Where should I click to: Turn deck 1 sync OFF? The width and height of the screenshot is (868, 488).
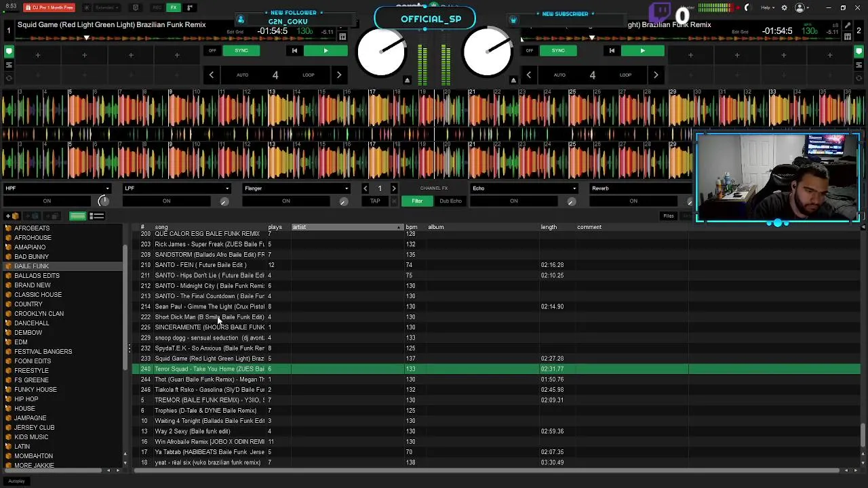212,51
